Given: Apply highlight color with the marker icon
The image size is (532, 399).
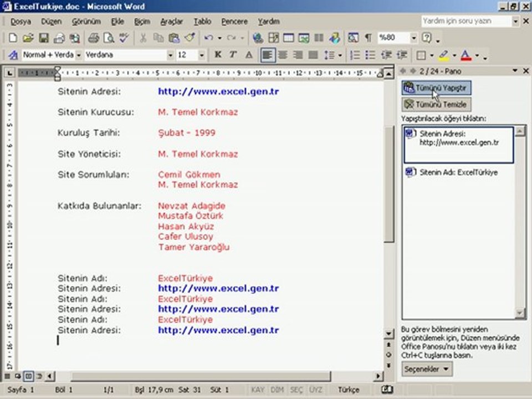Looking at the screenshot, I should pyautogui.click(x=443, y=55).
